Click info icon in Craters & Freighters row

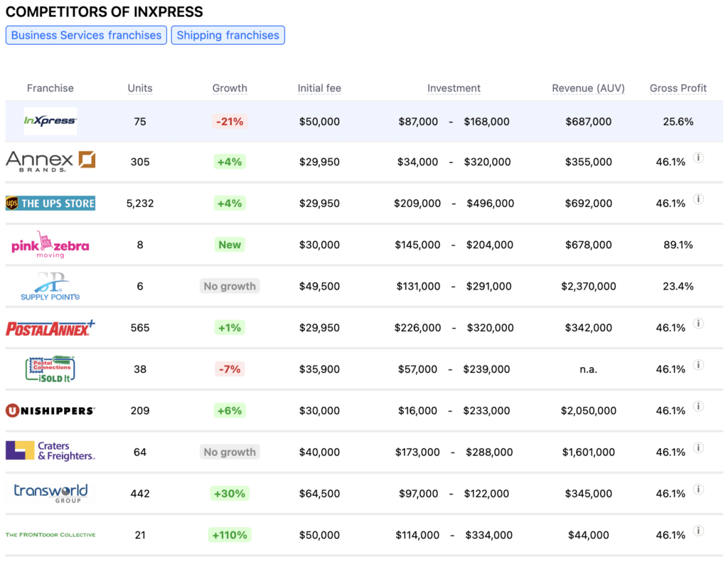[698, 447]
